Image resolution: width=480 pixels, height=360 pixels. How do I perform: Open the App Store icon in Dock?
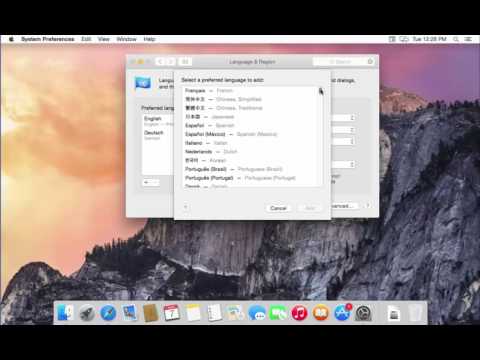coord(342,313)
